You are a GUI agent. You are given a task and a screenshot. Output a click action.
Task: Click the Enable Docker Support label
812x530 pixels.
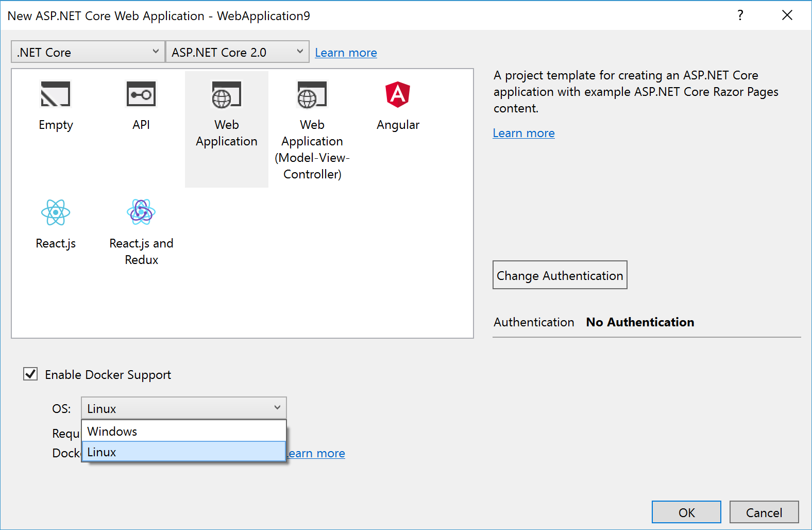tap(108, 375)
